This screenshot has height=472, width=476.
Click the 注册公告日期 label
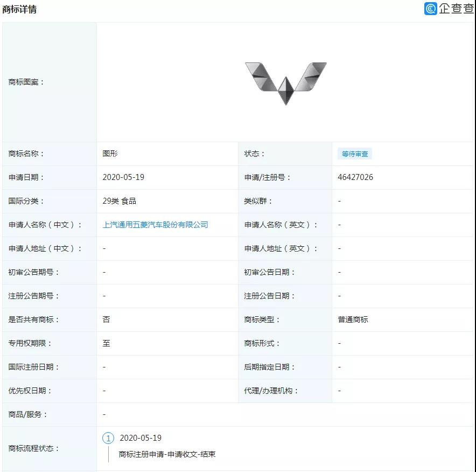pyautogui.click(x=270, y=296)
